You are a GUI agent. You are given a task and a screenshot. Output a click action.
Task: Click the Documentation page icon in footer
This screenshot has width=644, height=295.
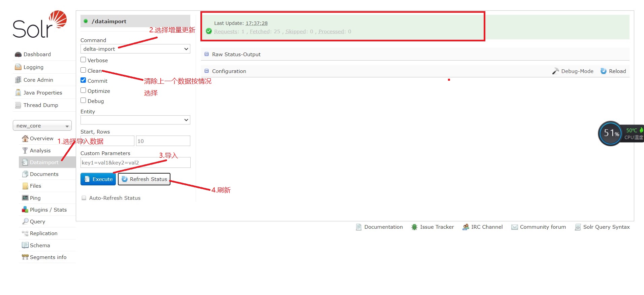(359, 227)
